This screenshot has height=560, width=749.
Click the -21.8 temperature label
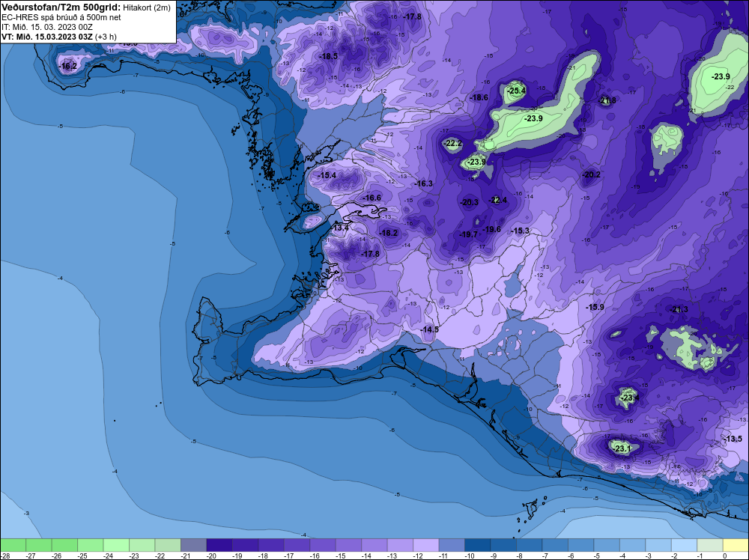[607, 100]
